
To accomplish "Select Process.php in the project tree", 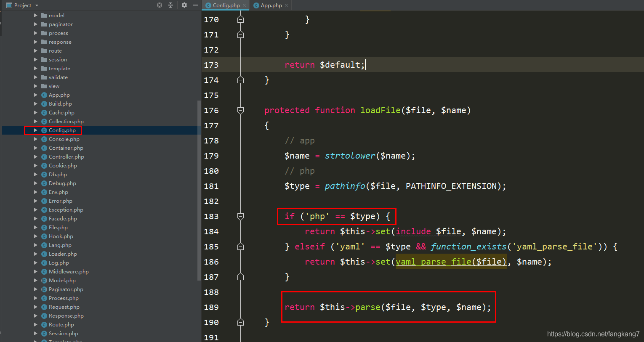I will pyautogui.click(x=64, y=298).
